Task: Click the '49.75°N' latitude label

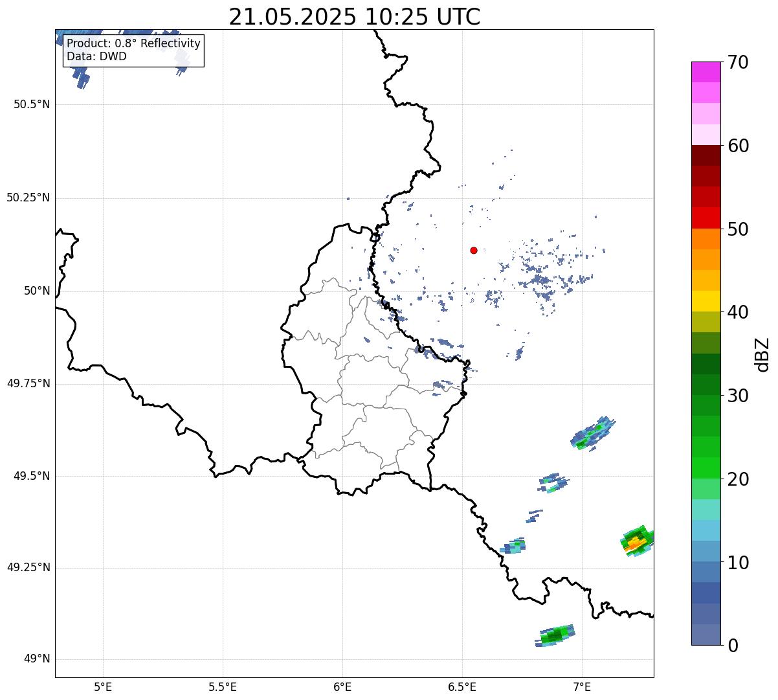Action: 28,383
